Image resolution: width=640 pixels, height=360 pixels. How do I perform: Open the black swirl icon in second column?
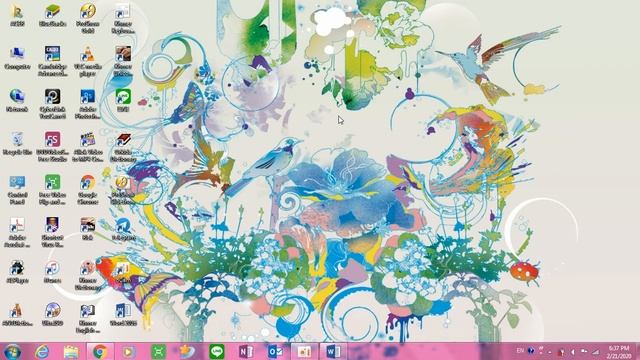point(53,104)
